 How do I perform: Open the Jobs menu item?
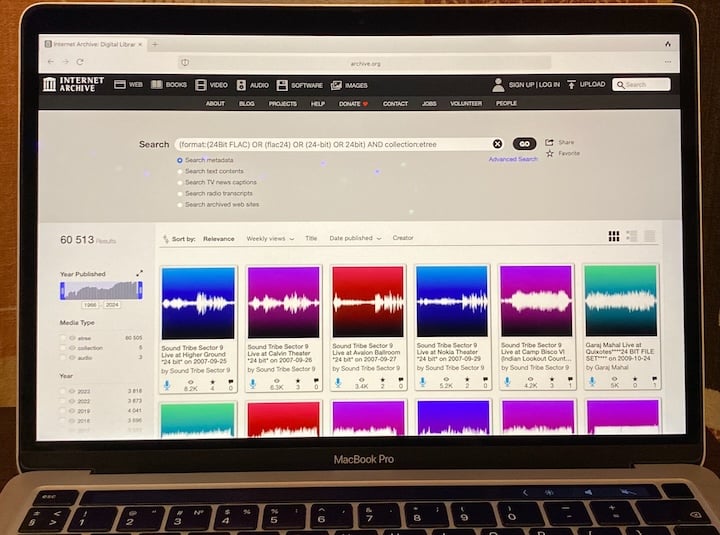429,104
